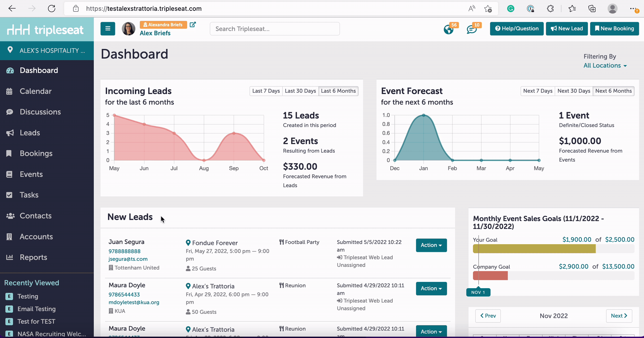Open the browser favorites list icon
This screenshot has width=644, height=338.
point(572,9)
